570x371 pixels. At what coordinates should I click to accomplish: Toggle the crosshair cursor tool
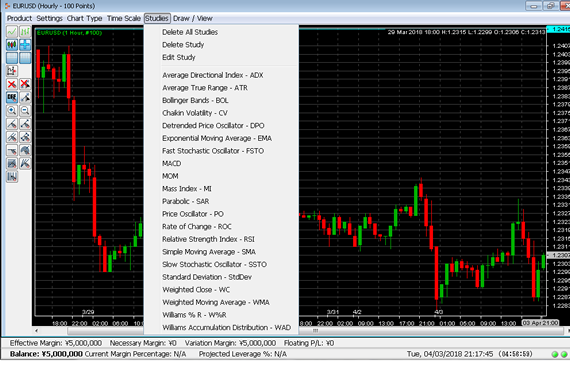click(x=25, y=45)
